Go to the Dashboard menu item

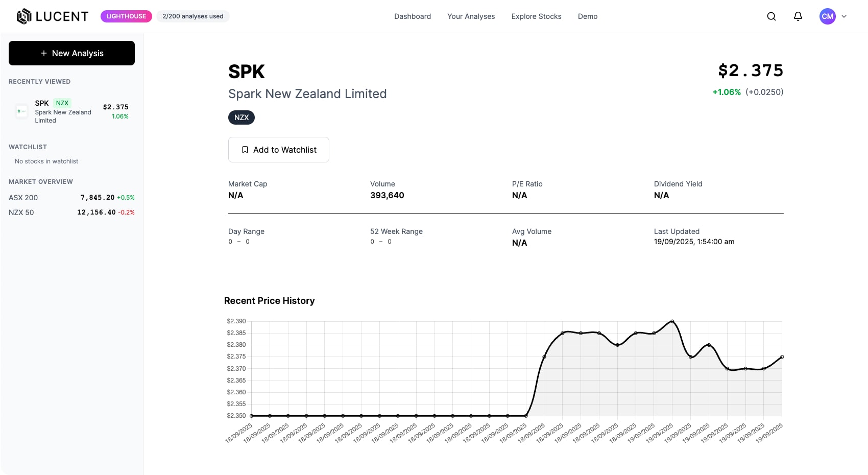pos(413,16)
